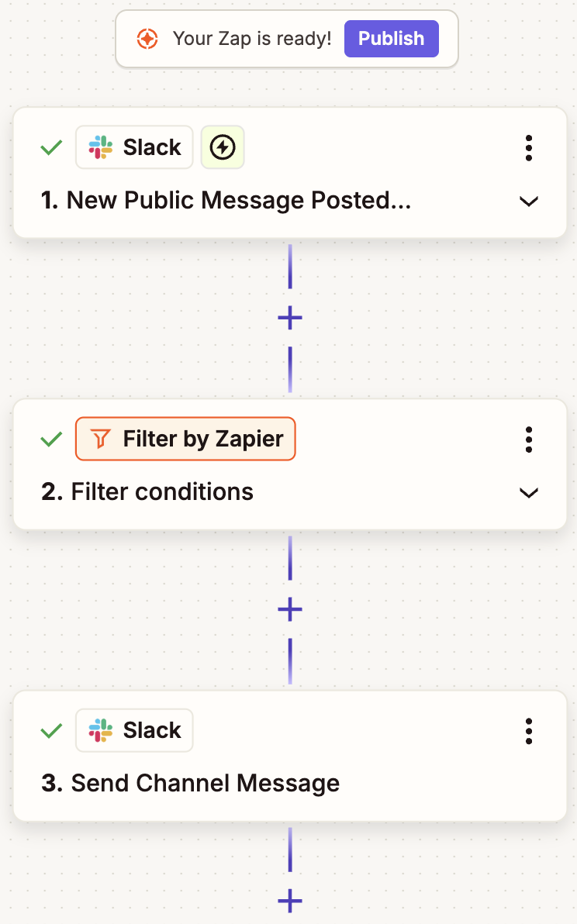
Task: Click the green checkmark beside Filter conditions
Action: pyautogui.click(x=50, y=439)
